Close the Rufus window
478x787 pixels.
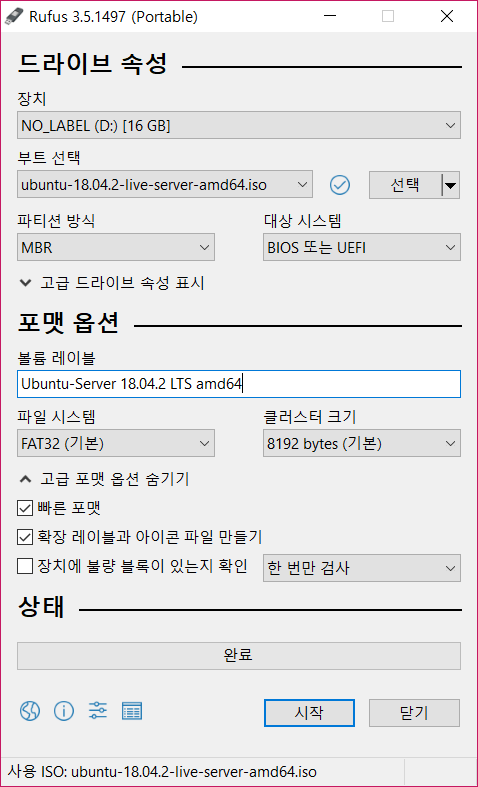tap(447, 17)
